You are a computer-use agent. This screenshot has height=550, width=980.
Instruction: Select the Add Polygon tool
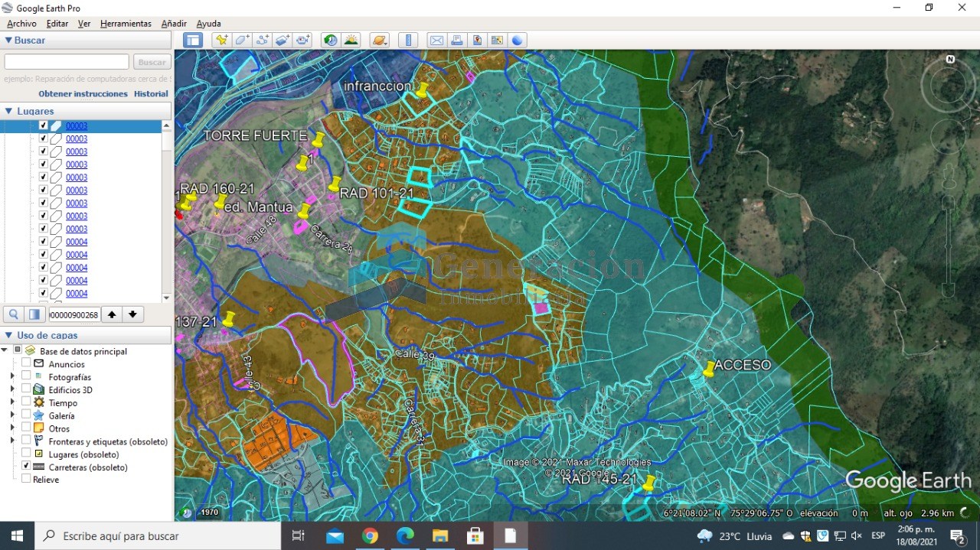pos(243,41)
